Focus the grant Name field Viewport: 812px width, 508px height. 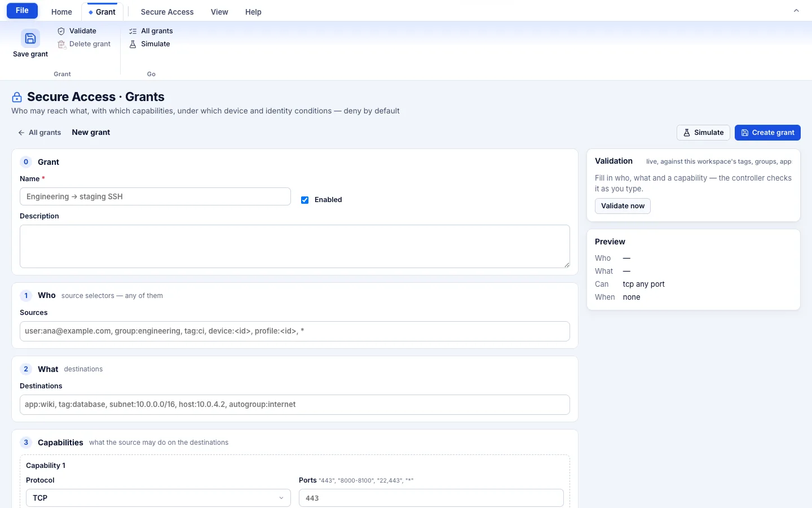(155, 196)
